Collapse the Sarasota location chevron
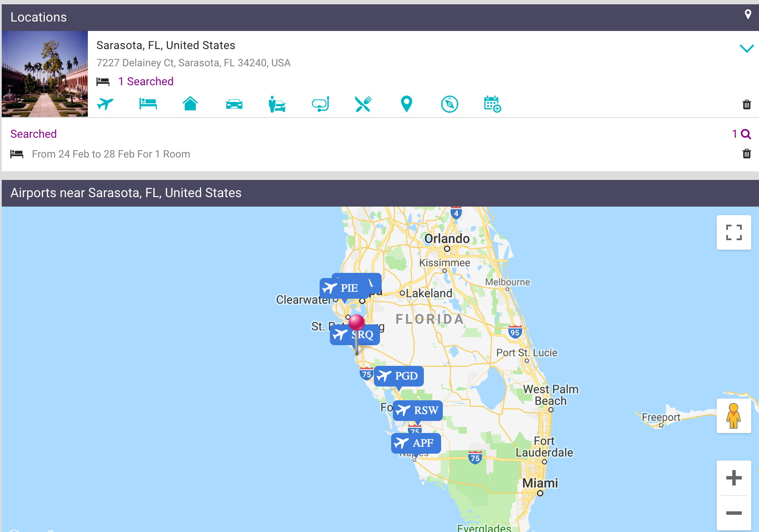 click(x=747, y=48)
